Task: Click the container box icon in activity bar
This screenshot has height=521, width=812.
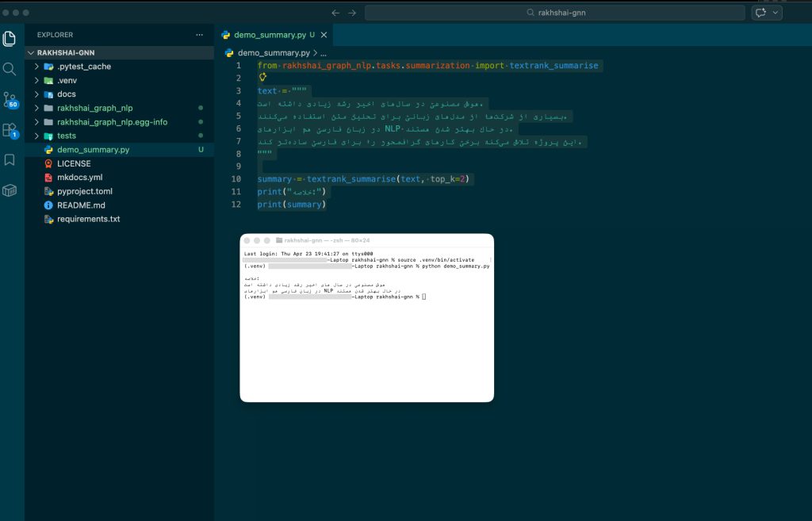Action: (x=10, y=190)
